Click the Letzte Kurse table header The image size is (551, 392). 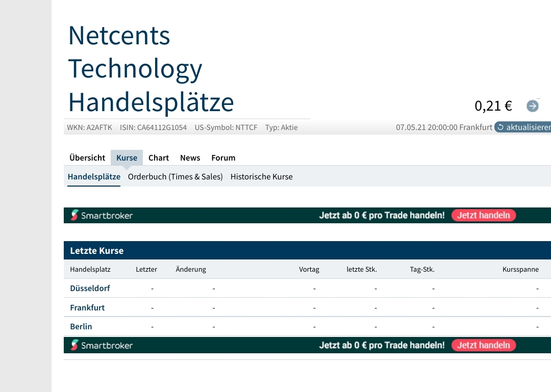97,250
